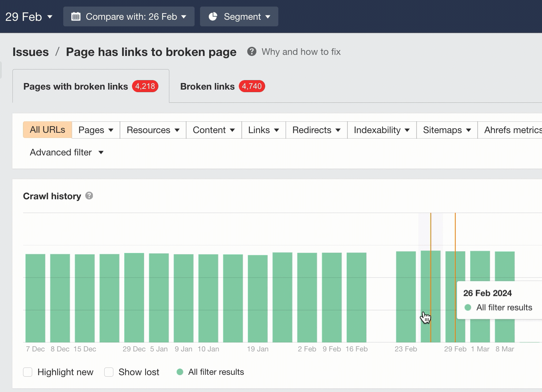Click the green All filter results legend dot
The height and width of the screenshot is (392, 542).
[x=180, y=372]
